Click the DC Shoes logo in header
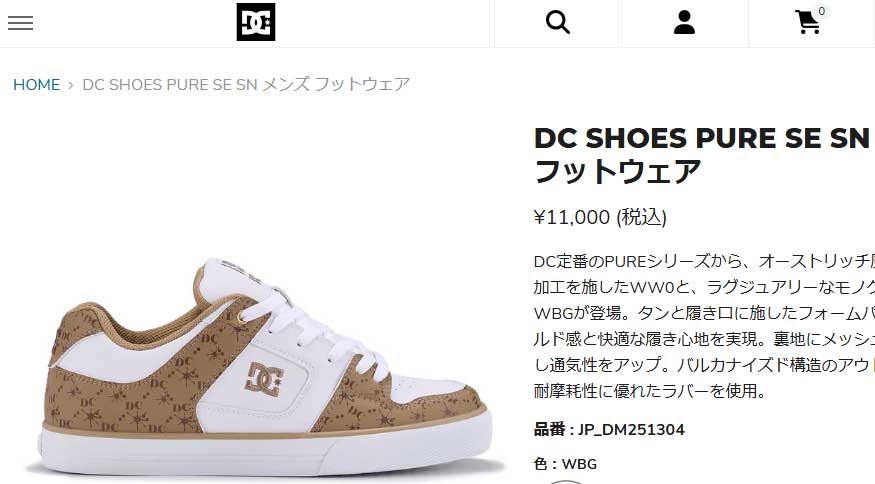 [256, 22]
